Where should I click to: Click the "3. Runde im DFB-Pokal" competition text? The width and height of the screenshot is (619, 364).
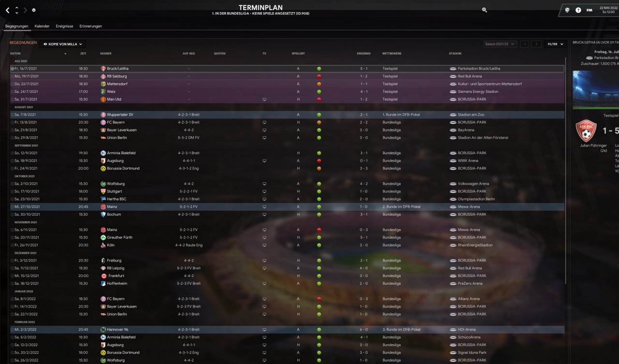[401, 330]
